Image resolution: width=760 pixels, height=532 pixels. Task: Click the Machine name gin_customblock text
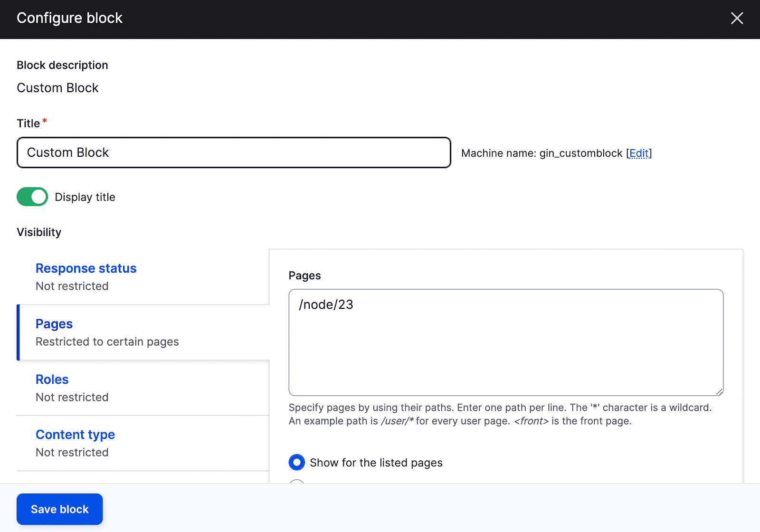[541, 153]
